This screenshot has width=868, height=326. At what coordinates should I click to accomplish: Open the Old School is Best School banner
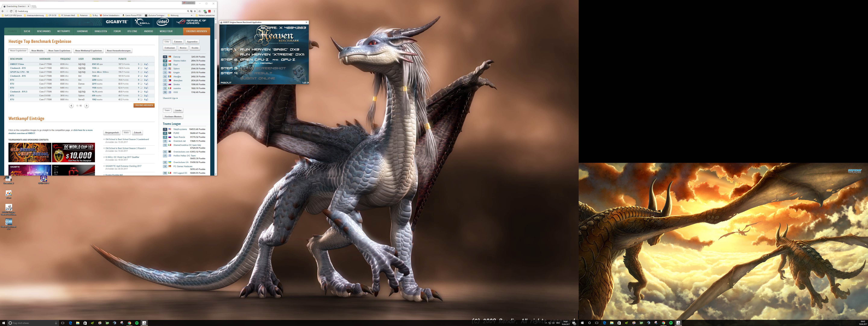click(30, 153)
